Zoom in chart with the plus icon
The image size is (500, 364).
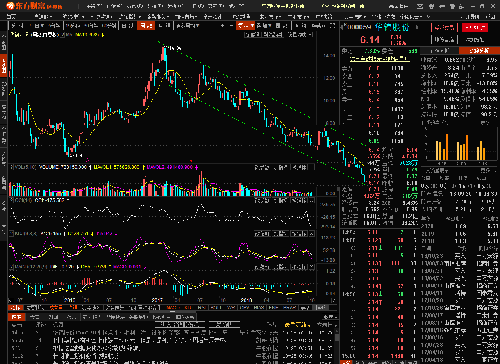[x=222, y=25]
